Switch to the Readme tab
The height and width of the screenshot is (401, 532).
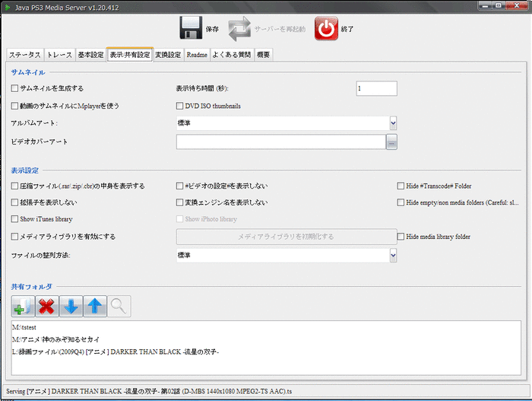[x=197, y=55]
